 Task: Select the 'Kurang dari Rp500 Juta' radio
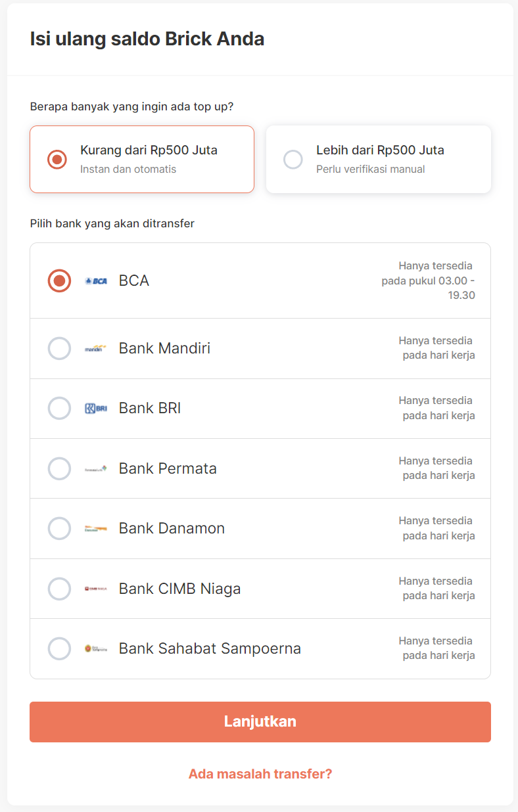[x=57, y=160]
